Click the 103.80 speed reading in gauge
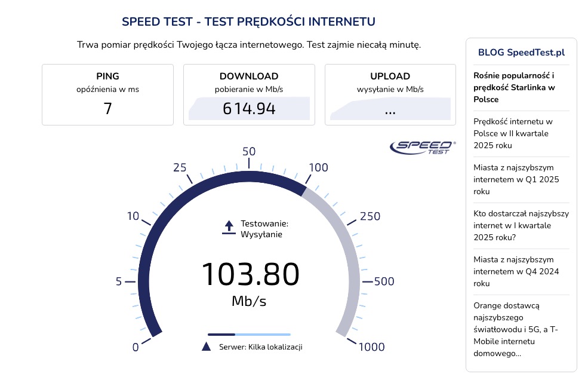The height and width of the screenshot is (380, 588). tap(250, 275)
